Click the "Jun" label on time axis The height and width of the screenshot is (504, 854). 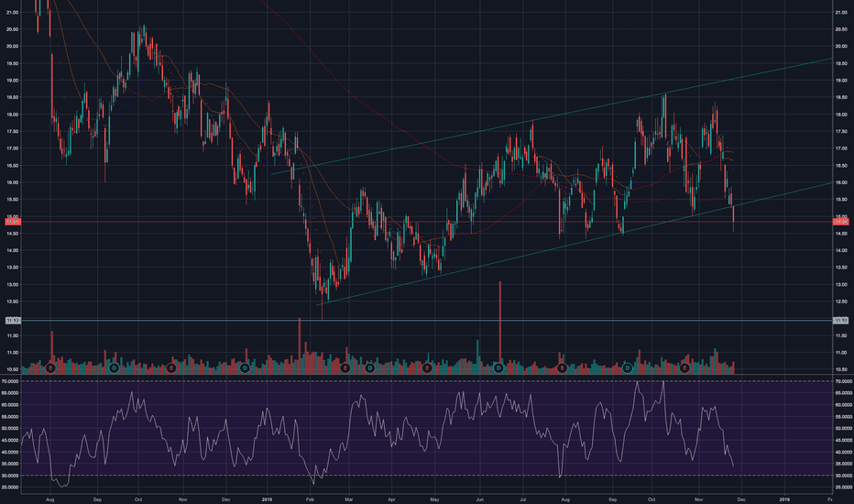pyautogui.click(x=480, y=499)
